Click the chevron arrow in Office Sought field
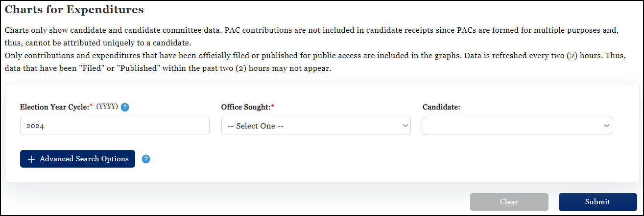This screenshot has height=216, width=644. 405,126
